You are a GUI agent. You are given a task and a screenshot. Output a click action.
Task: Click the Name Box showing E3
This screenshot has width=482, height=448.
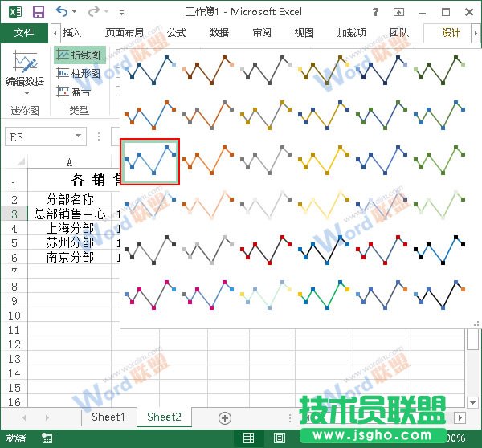[x=39, y=137]
